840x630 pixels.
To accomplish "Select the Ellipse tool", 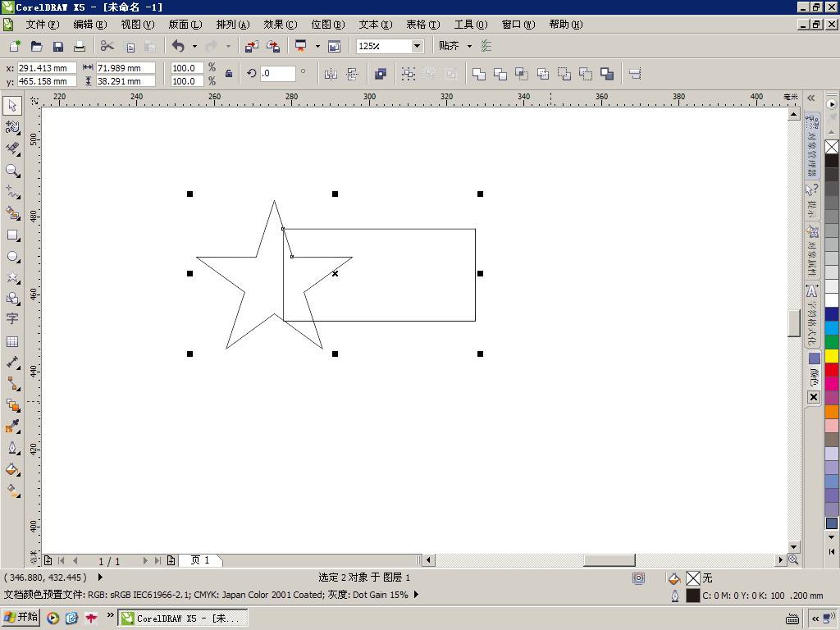I will pos(12,257).
